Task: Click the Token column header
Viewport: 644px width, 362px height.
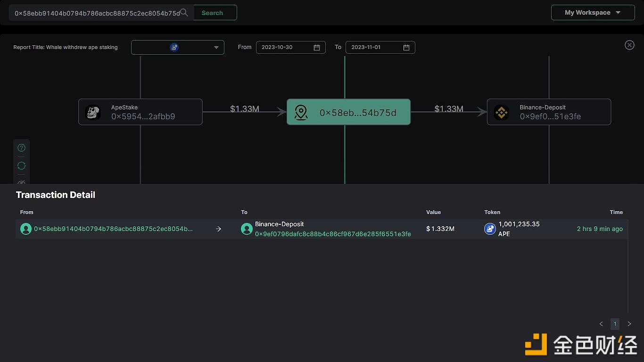Action: [492, 212]
